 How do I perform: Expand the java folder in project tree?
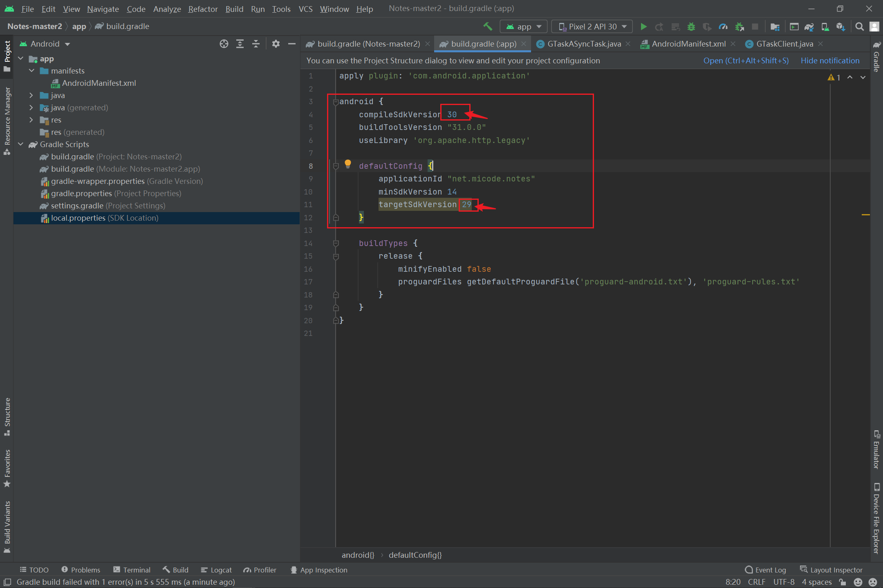pyautogui.click(x=31, y=95)
